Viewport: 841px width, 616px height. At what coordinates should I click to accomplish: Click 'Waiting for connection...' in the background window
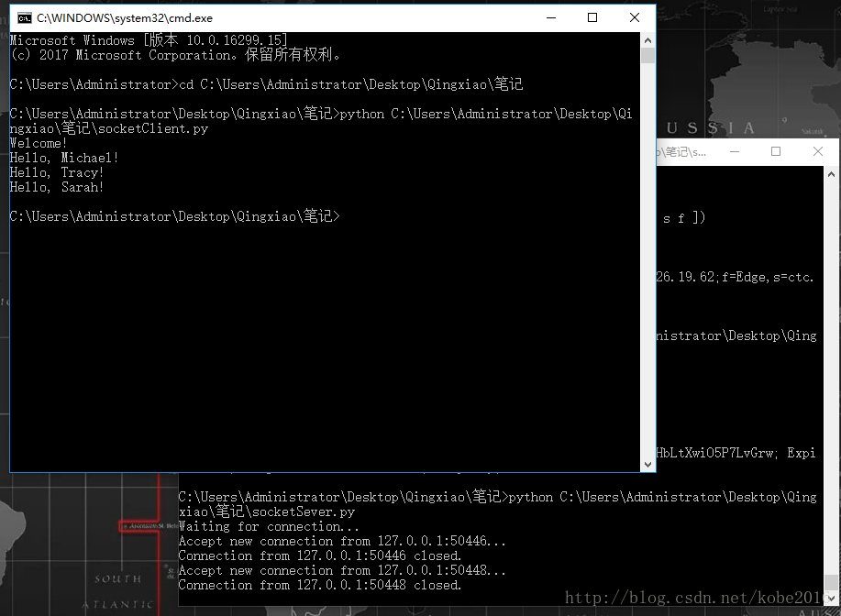[x=269, y=526]
